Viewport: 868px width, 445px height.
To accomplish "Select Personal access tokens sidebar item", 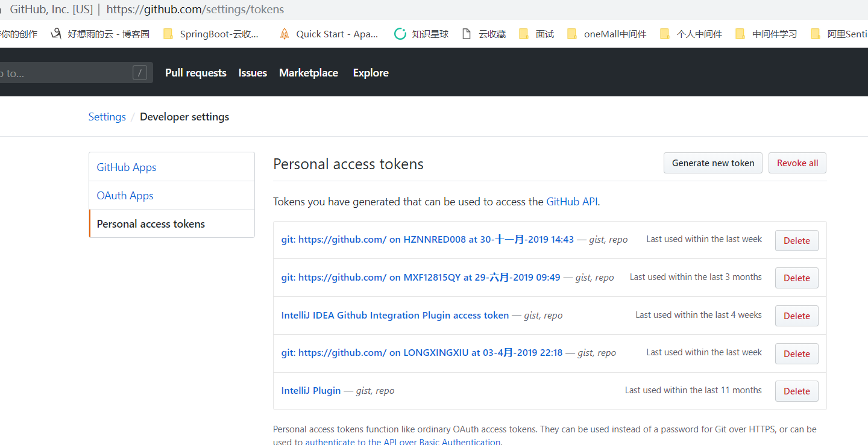I will (172, 223).
